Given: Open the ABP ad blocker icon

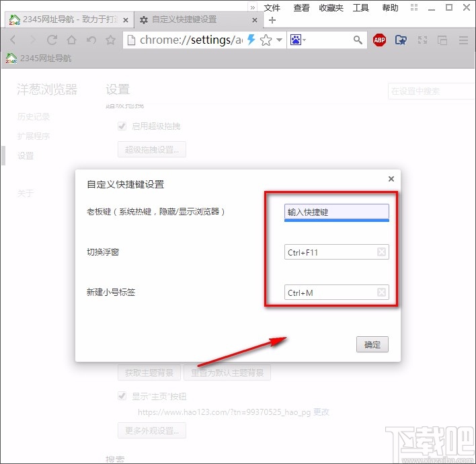Looking at the screenshot, I should point(379,40).
